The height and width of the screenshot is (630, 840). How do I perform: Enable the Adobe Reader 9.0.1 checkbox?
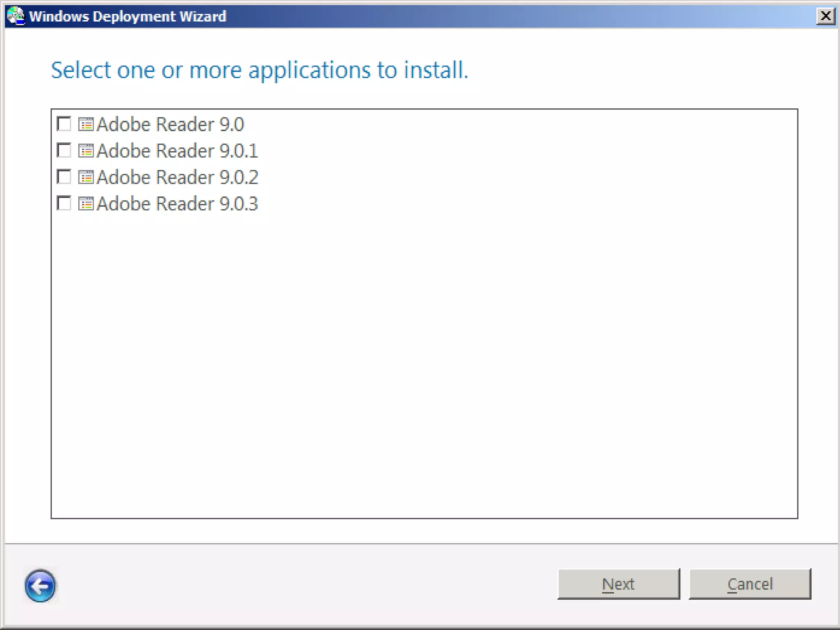[x=64, y=151]
